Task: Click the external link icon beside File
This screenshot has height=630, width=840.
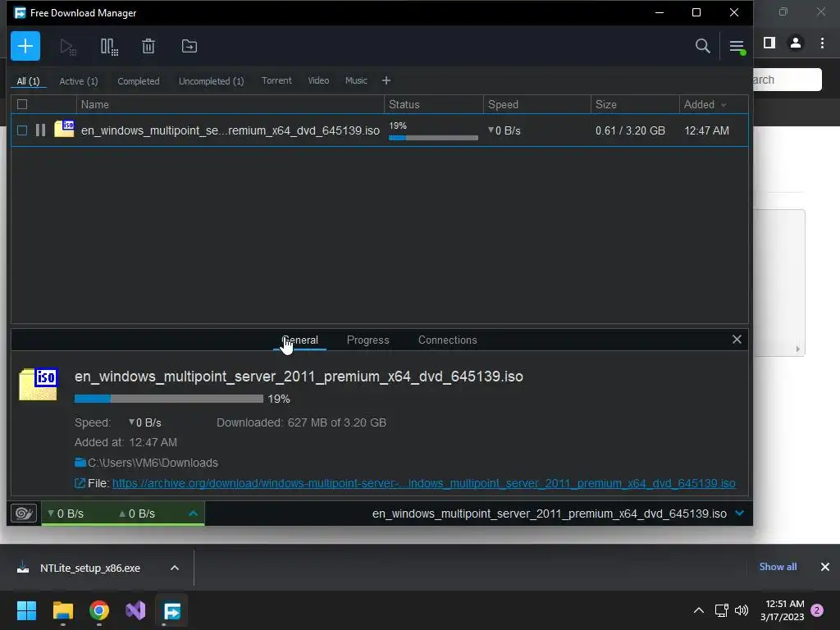Action: [x=80, y=483]
